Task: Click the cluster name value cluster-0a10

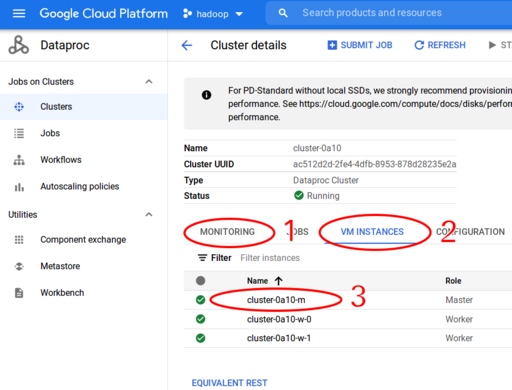Action: tap(317, 148)
